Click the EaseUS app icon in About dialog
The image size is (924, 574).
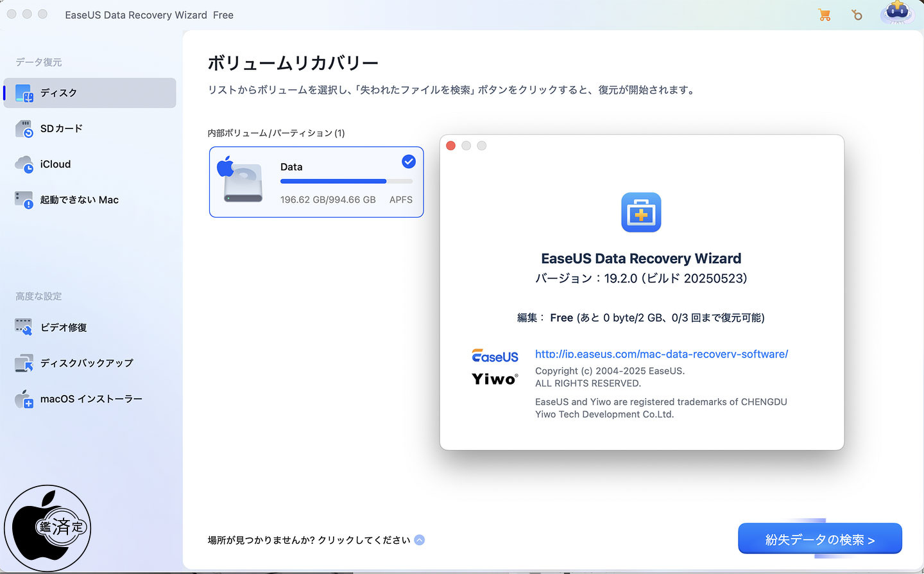pos(641,213)
